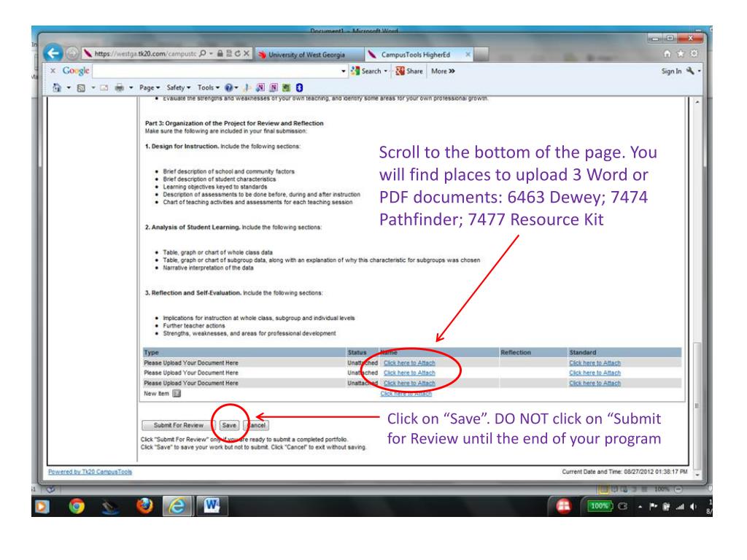
Task: Click the browser Forward arrow button
Action: tap(72, 53)
